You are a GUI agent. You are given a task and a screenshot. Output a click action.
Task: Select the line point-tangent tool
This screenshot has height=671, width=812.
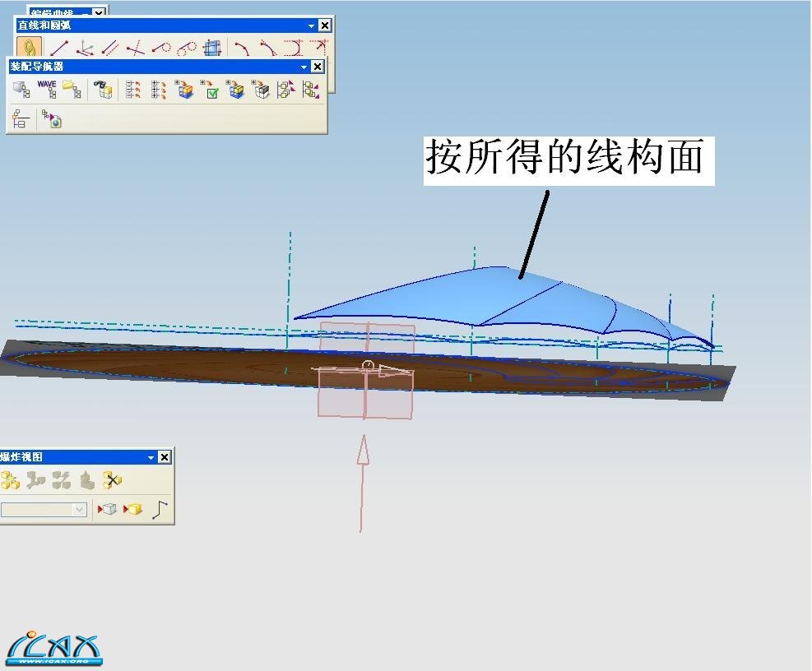pyautogui.click(x=161, y=49)
